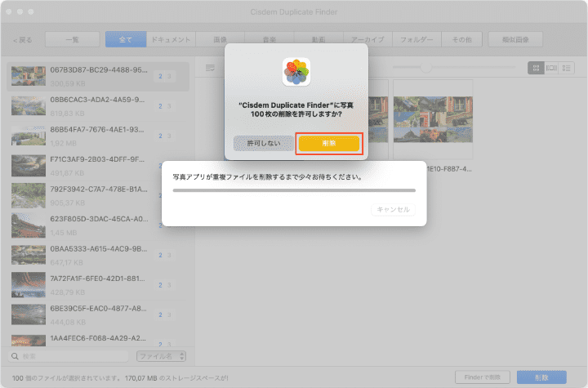Image resolution: width=588 pixels, height=388 pixels.
Task: Click file size 491,87 KB
Action: pos(67,173)
